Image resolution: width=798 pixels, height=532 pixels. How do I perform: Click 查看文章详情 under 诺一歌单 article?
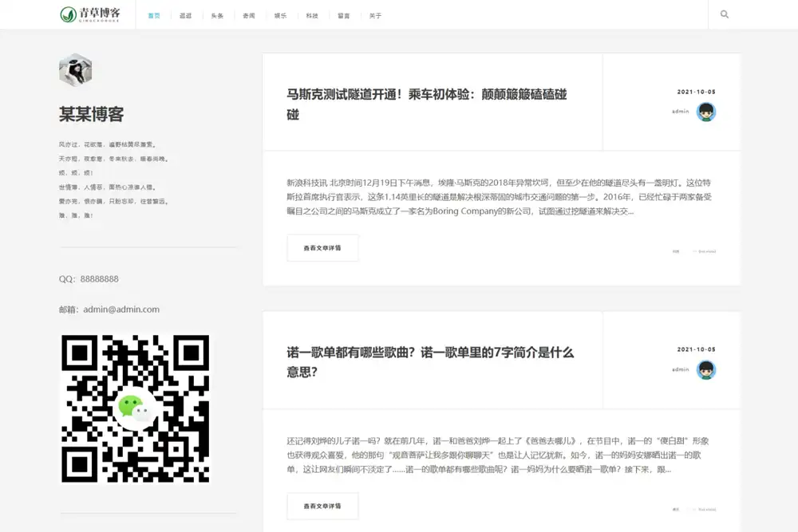tap(322, 506)
